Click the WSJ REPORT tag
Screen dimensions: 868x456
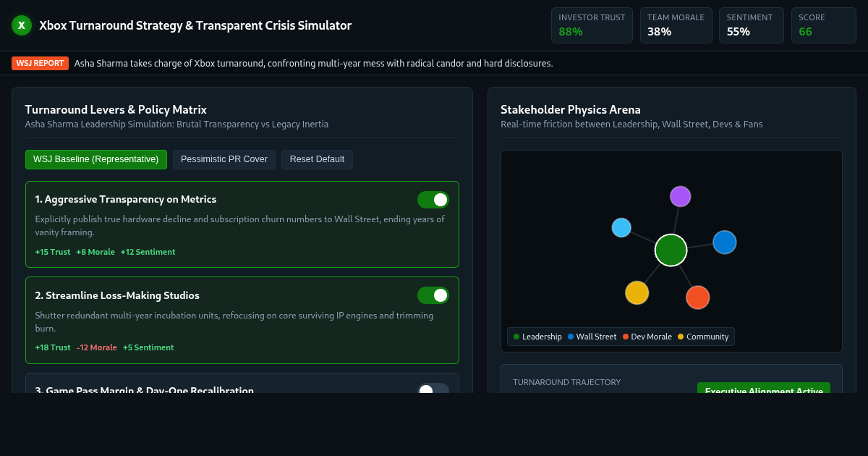pos(40,63)
